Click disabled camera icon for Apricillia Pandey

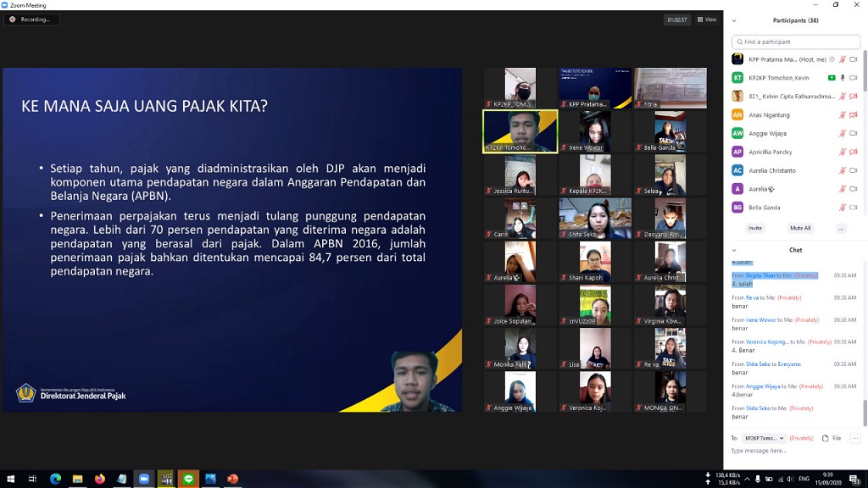click(x=854, y=152)
